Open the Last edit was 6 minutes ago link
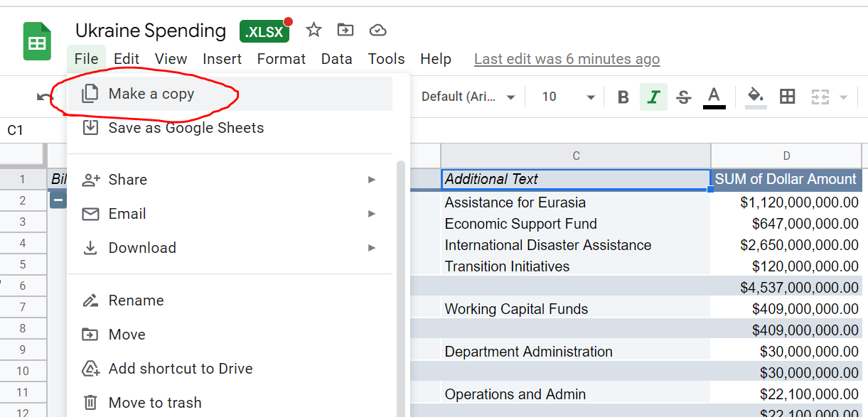The width and height of the screenshot is (868, 417). (567, 59)
